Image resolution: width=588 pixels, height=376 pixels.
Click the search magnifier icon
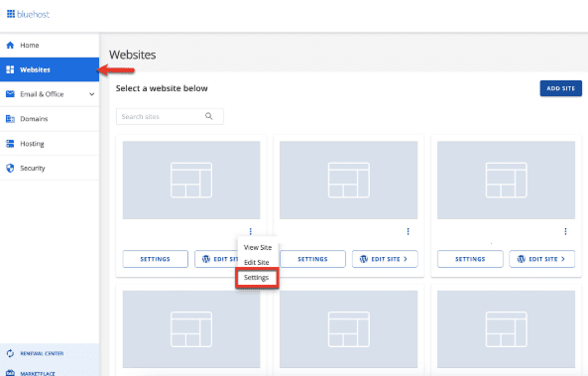209,116
